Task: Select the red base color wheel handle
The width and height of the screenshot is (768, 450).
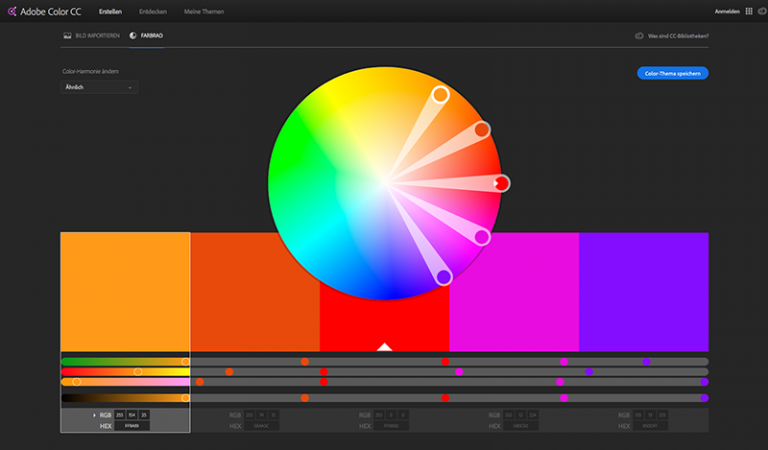Action: [x=502, y=184]
